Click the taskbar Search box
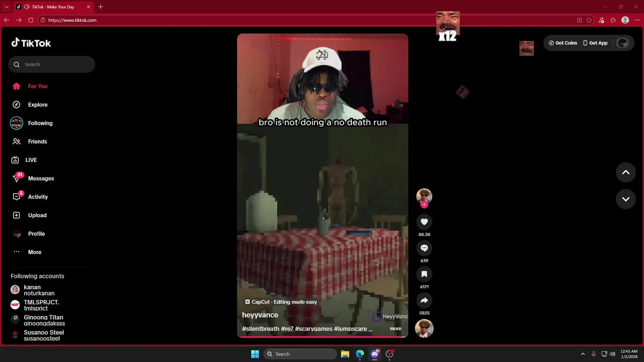The width and height of the screenshot is (644, 362). coord(300,354)
